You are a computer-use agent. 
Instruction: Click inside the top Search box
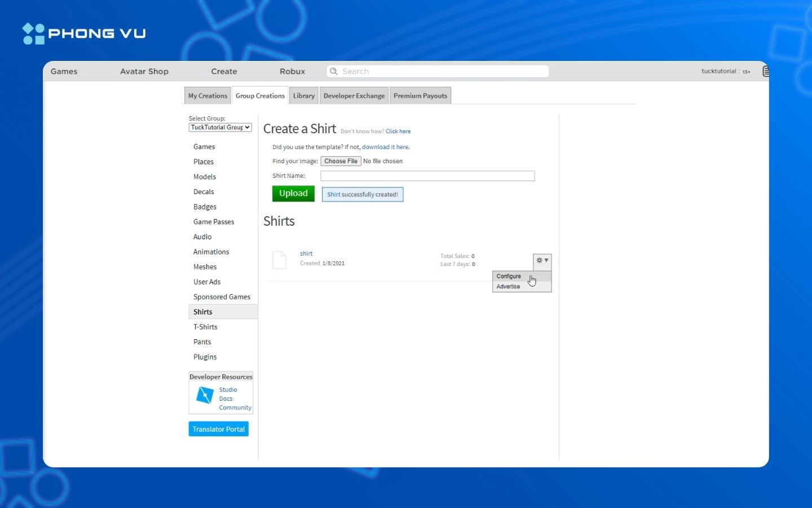(440, 71)
